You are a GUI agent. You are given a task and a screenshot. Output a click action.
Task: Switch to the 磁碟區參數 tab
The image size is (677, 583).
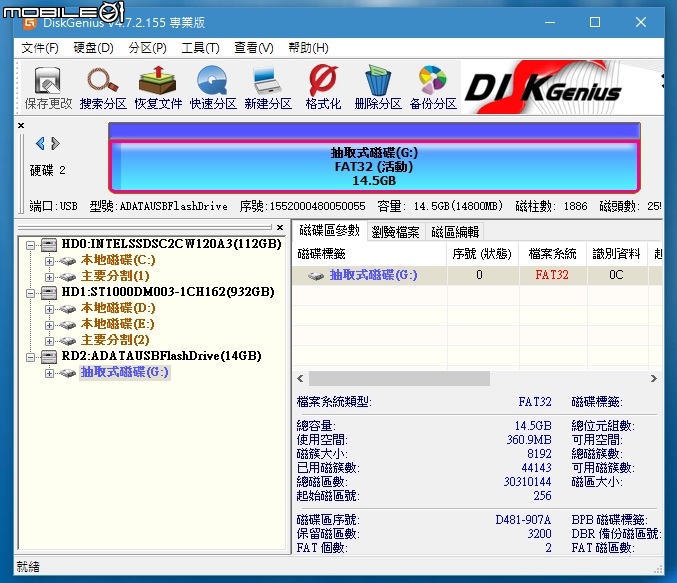329,231
